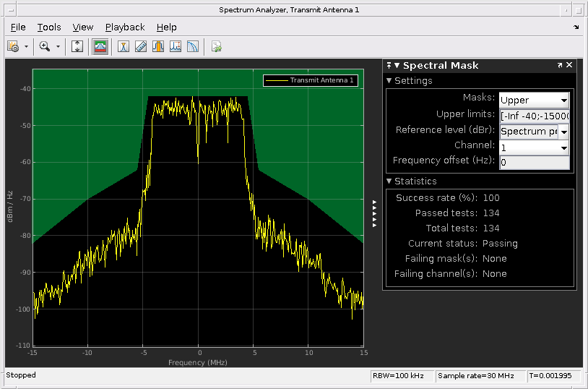Open the Masks dropdown set to Upper
This screenshot has width=588, height=389.
(x=534, y=100)
